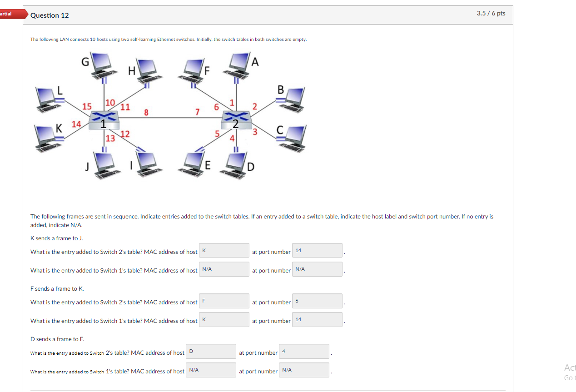Click the 3.5 / 6 pts score label
This screenshot has width=576, height=392.
(x=491, y=14)
